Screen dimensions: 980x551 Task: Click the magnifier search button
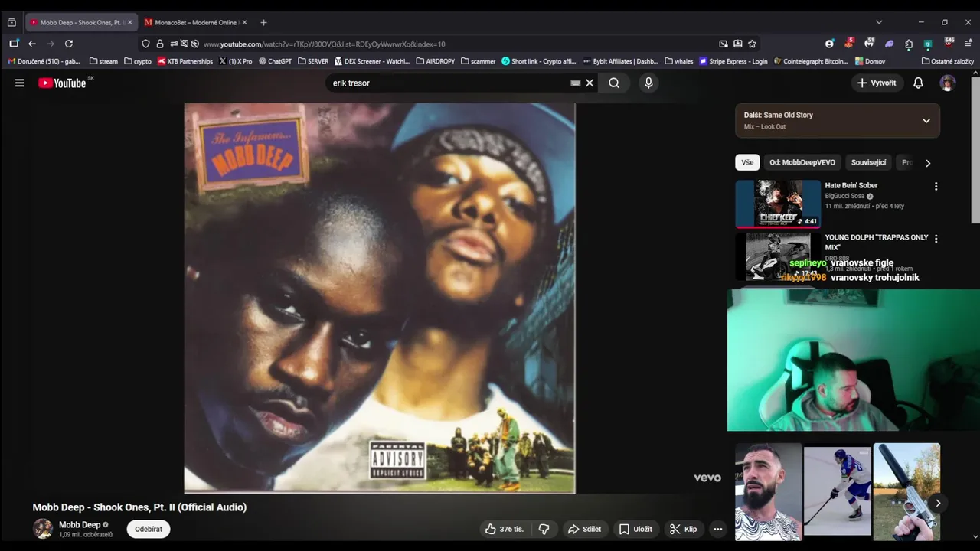pos(614,83)
